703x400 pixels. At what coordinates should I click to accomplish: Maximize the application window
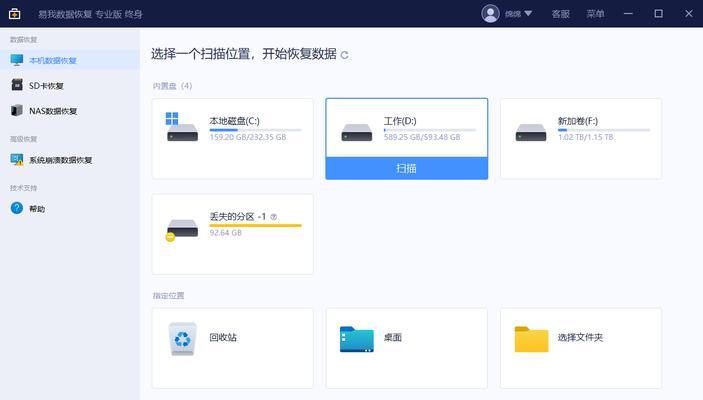pos(658,14)
